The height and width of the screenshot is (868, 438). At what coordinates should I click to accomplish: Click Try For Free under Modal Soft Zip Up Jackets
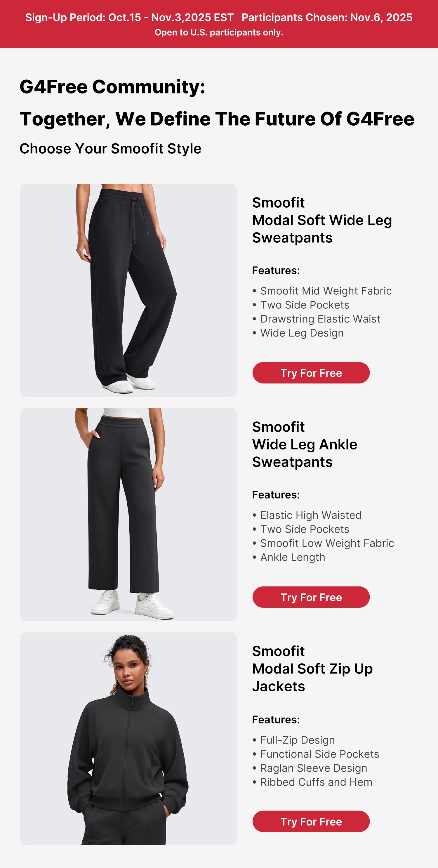311,822
